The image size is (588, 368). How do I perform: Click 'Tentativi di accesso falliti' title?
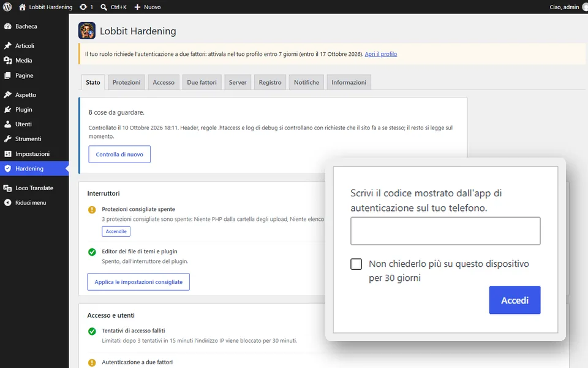134,331
